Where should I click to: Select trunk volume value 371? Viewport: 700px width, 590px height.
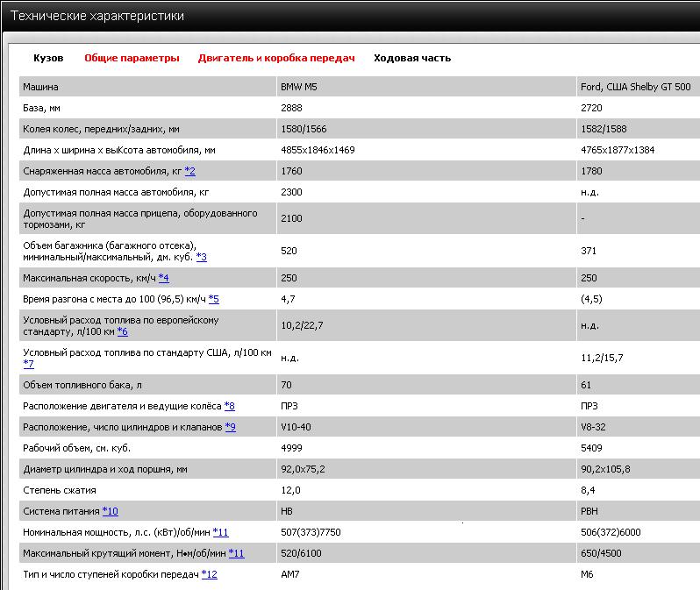pos(589,251)
